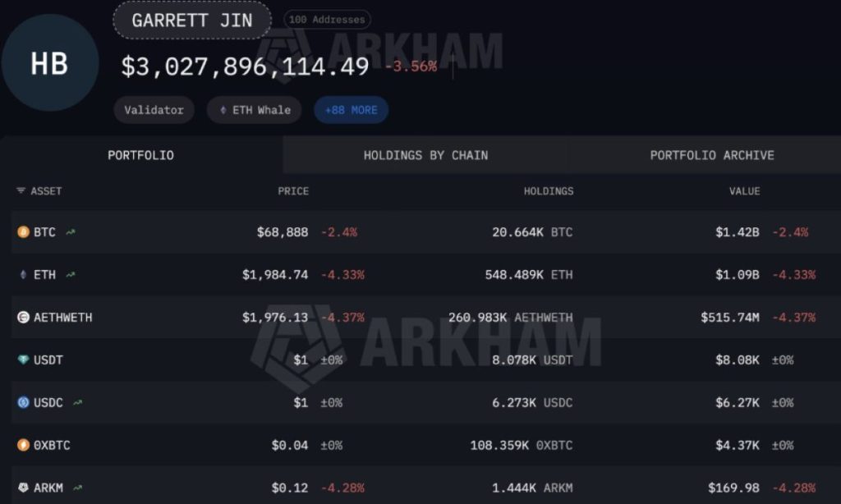Click the Validator tag button

[x=154, y=110]
